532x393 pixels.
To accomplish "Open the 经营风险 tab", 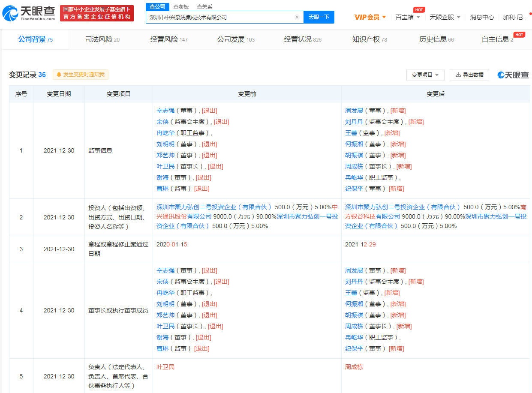I will [x=169, y=39].
